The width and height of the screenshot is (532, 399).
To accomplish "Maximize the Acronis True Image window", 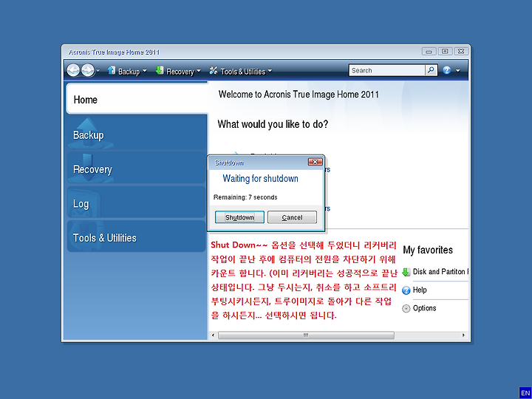I will coord(445,52).
